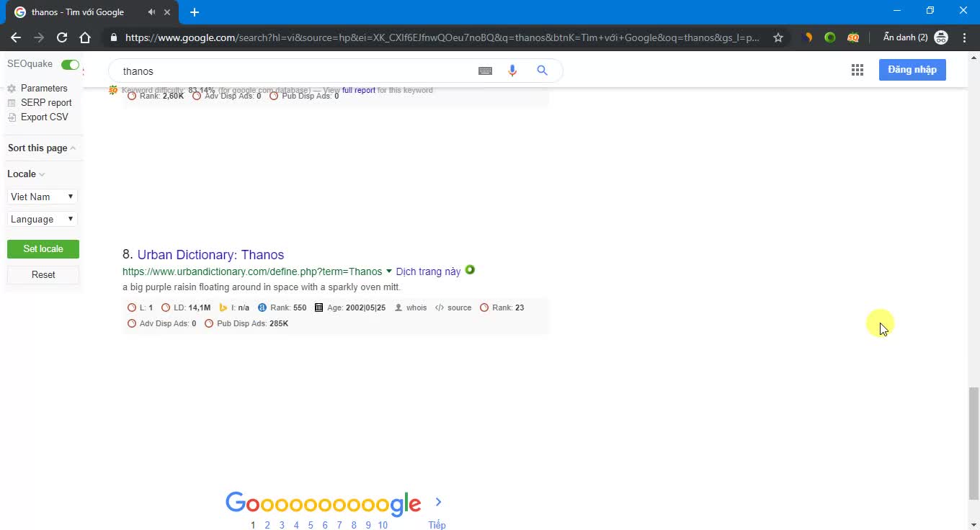The height and width of the screenshot is (530, 980).
Task: Go to next results with the chevron
Action: [x=438, y=502]
